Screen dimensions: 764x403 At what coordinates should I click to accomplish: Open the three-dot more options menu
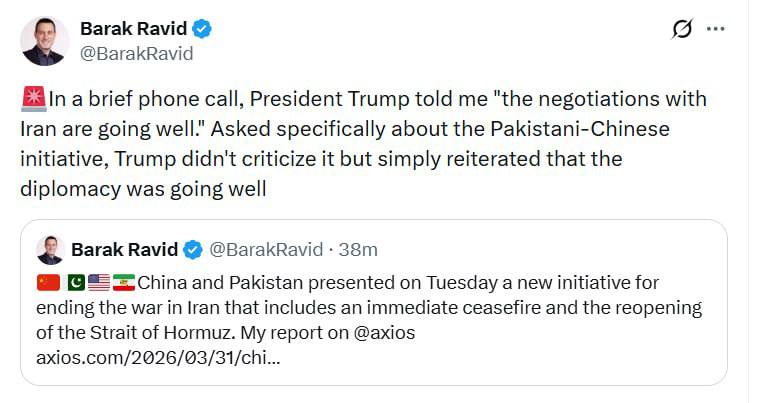point(715,29)
